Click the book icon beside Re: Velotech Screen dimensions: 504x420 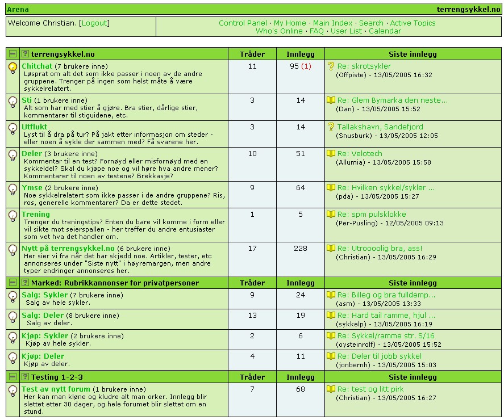331,153
